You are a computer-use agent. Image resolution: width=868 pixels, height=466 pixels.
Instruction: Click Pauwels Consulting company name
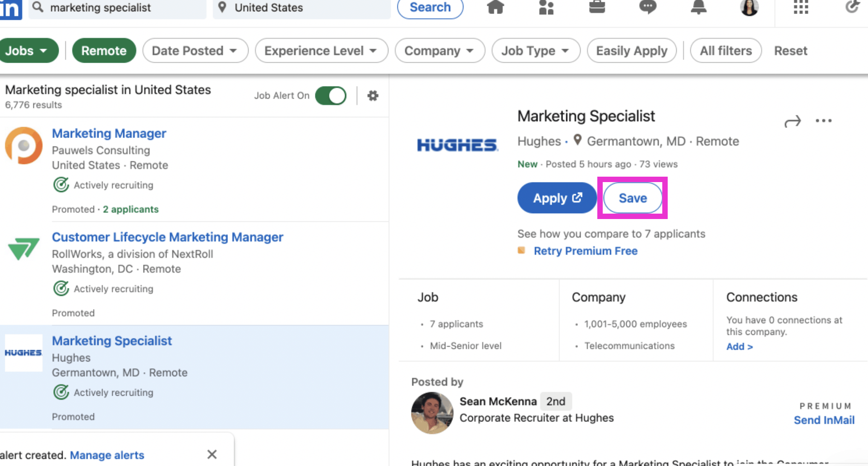101,150
